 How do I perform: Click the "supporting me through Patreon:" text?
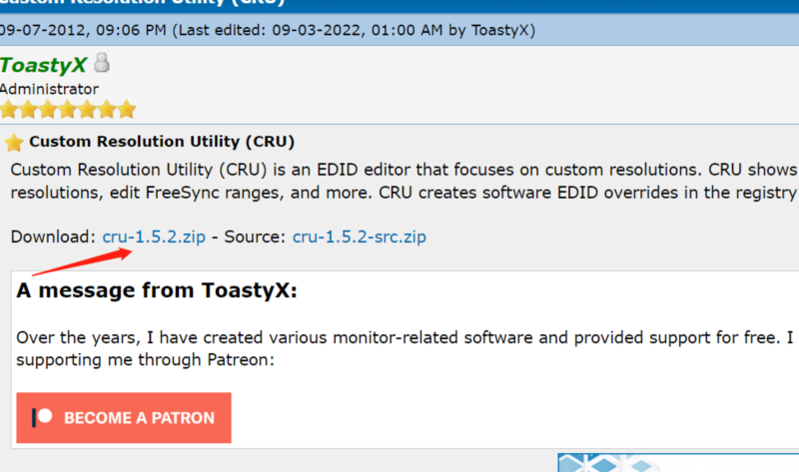[144, 359]
